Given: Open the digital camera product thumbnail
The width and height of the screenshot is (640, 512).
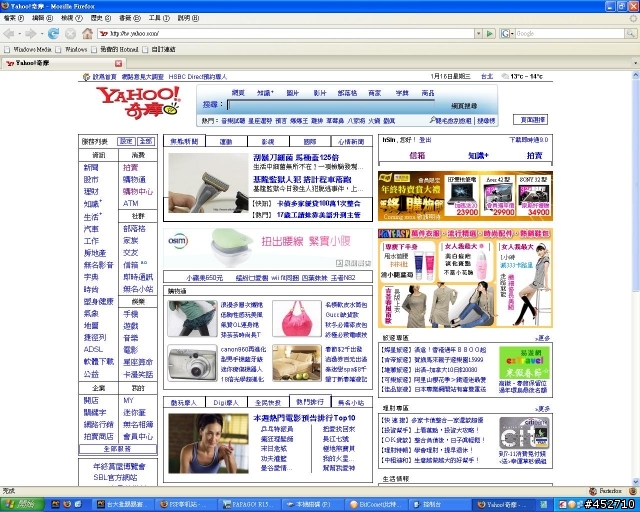Looking at the screenshot, I should tap(192, 363).
